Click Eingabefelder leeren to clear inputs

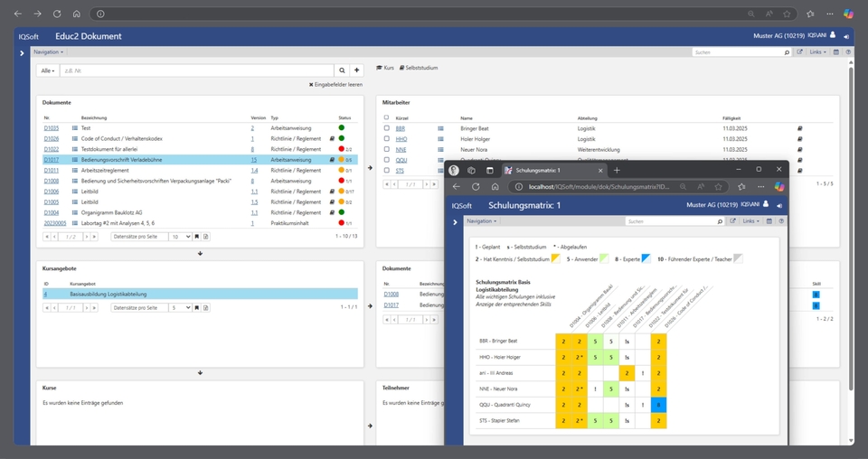click(335, 84)
